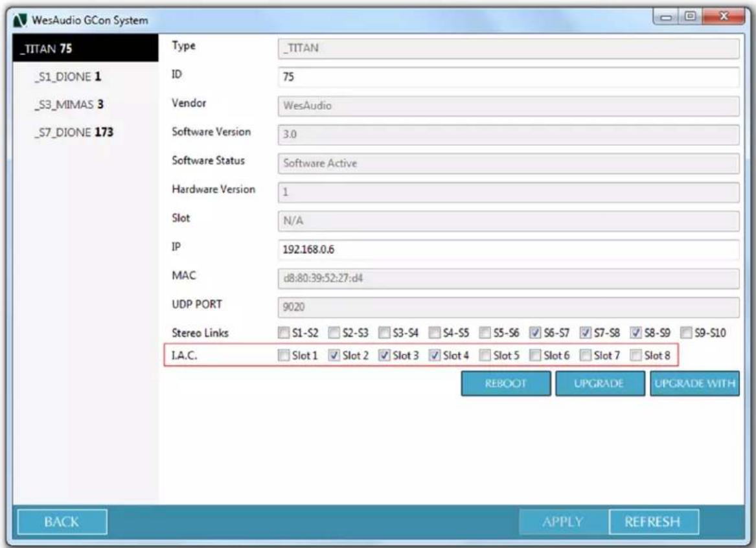Click the UDP PORT field 9020
Viewport: 756px width, 548px height.
pos(508,307)
